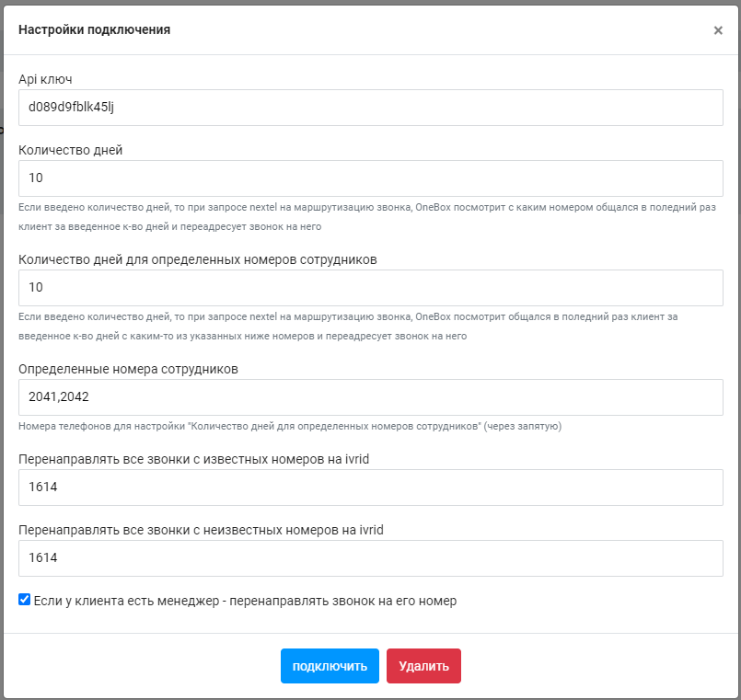Screen dimensions: 741x700
Task: Click the неизвестных номеров redirect label
Action: [201, 530]
